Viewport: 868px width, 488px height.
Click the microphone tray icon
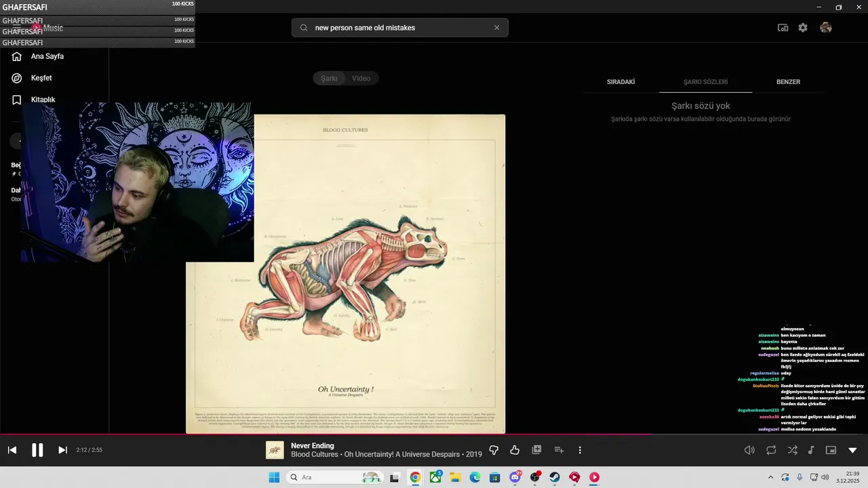click(800, 477)
